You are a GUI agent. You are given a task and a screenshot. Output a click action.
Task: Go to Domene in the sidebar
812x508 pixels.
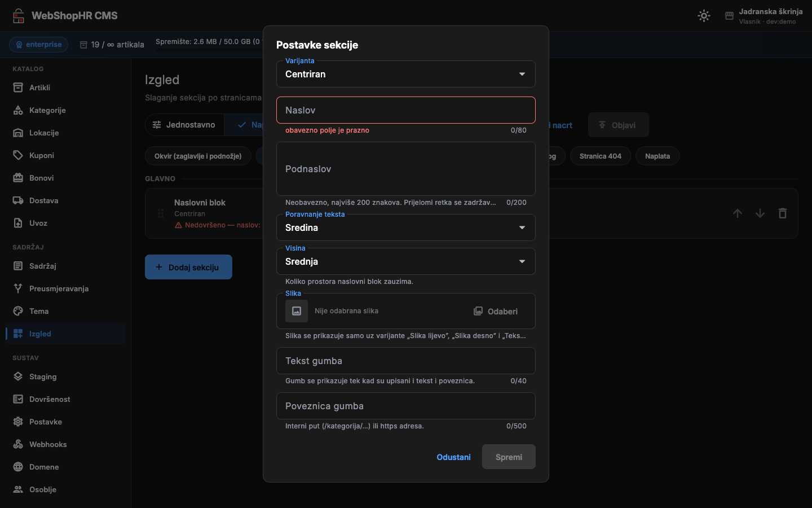pos(65,467)
